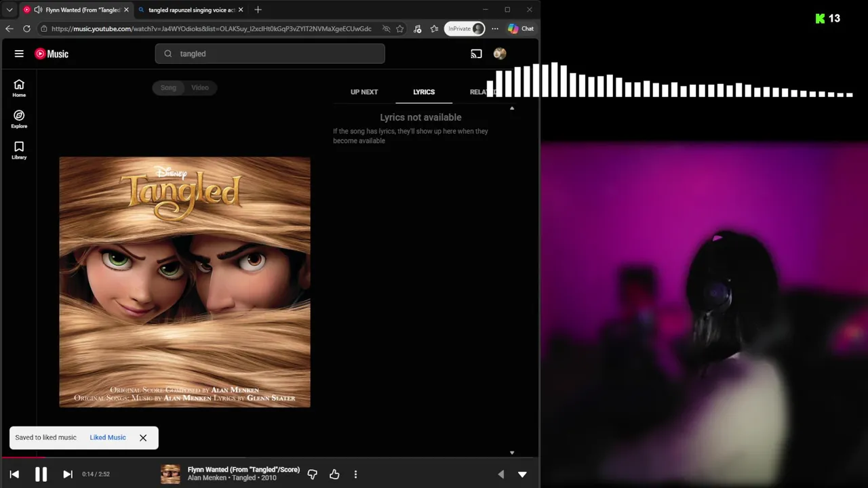Click the search box containing tangled
Viewport: 868px width, 488px height.
pos(270,54)
